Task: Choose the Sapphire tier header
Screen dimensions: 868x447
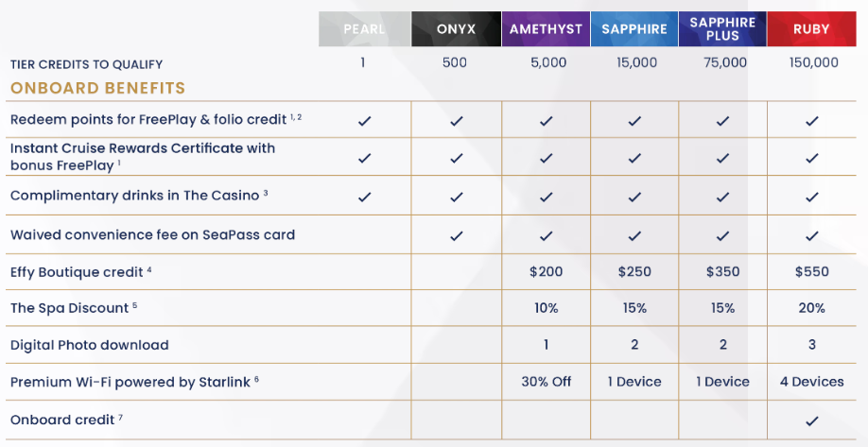Action: [x=634, y=29]
